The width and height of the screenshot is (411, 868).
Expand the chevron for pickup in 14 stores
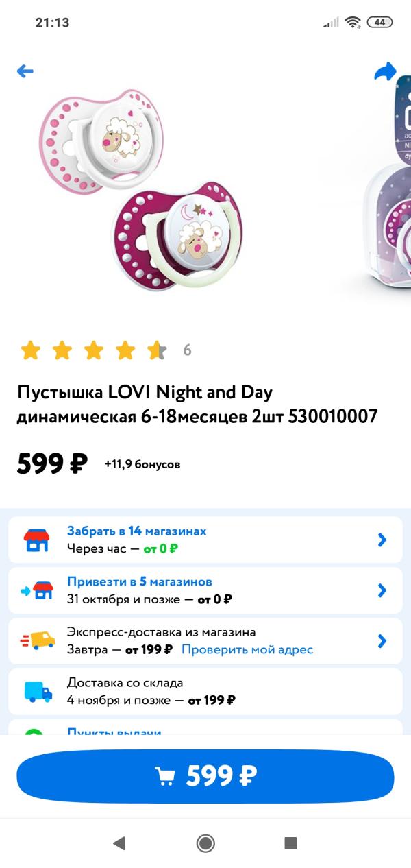[x=382, y=540]
